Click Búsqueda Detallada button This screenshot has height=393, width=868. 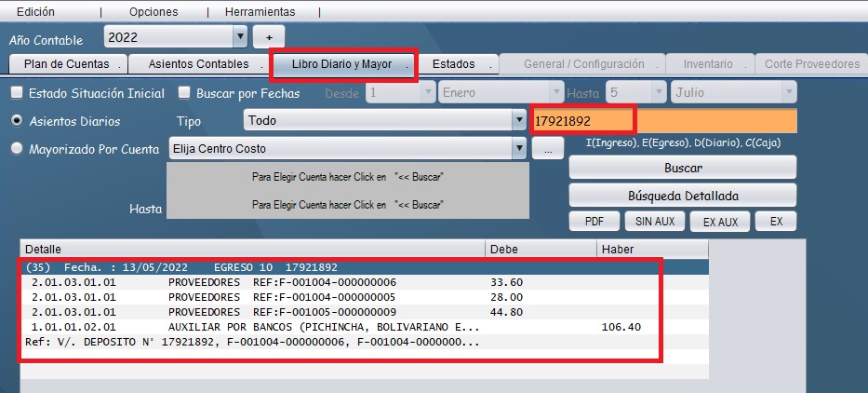pos(682,196)
